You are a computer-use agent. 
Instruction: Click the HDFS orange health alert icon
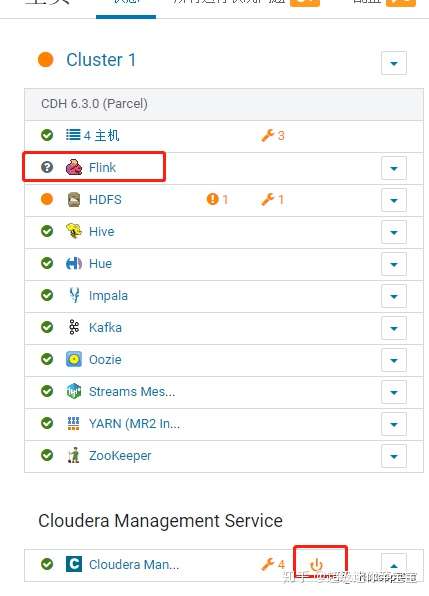click(217, 199)
